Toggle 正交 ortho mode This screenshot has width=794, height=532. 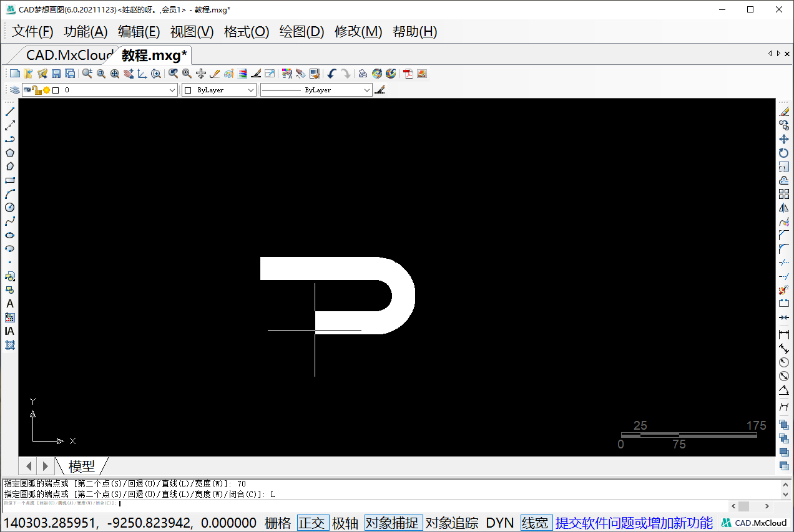(313, 523)
